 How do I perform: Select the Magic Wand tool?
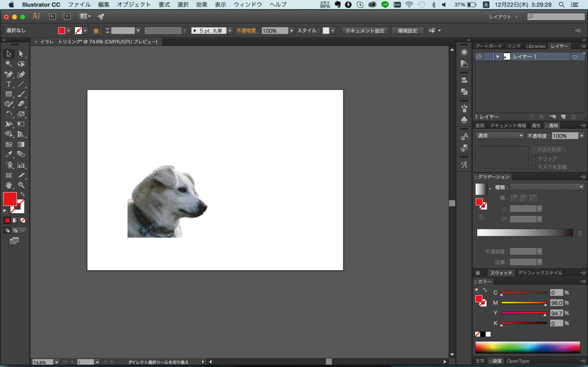point(9,64)
